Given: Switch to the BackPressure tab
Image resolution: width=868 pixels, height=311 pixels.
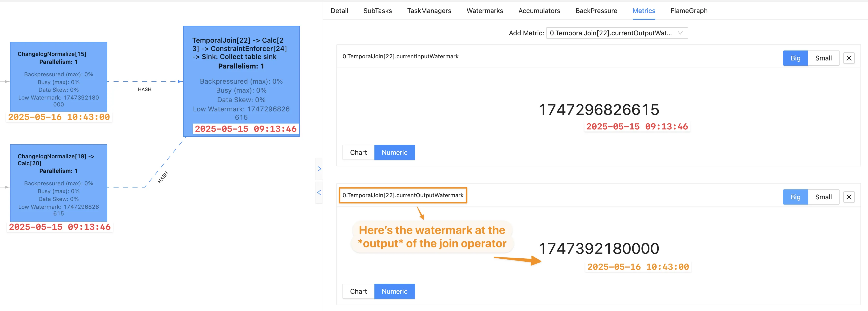Looking at the screenshot, I should (x=596, y=11).
